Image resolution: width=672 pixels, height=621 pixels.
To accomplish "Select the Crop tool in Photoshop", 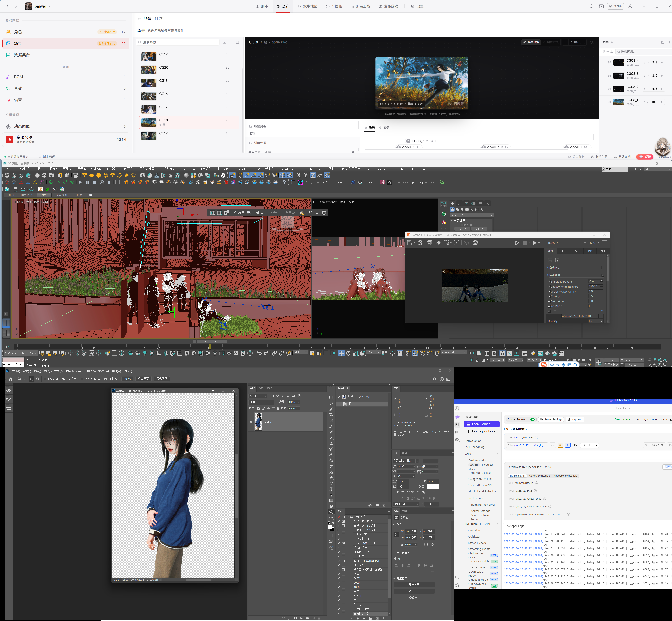I will coord(331,415).
